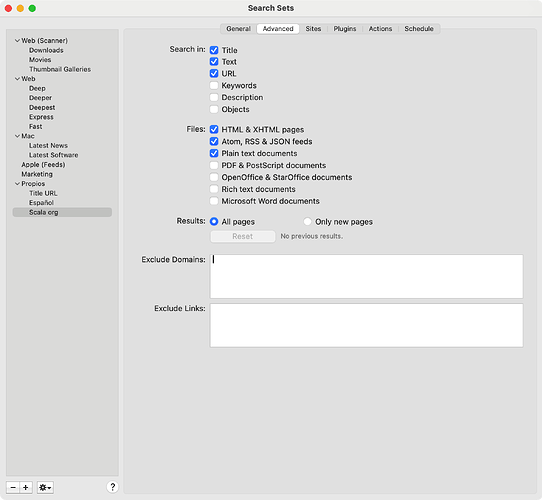The width and height of the screenshot is (542, 500).
Task: Enable the Keywords checkbox
Action: tap(214, 85)
